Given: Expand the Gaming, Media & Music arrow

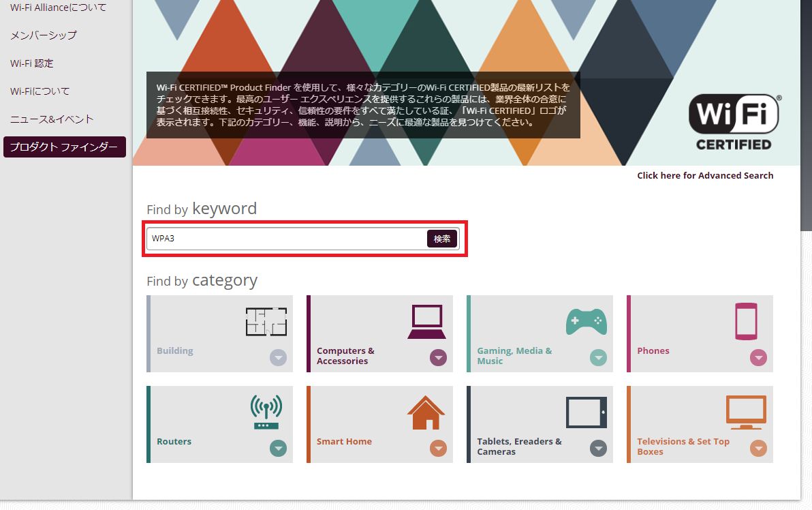Looking at the screenshot, I should click(x=598, y=358).
